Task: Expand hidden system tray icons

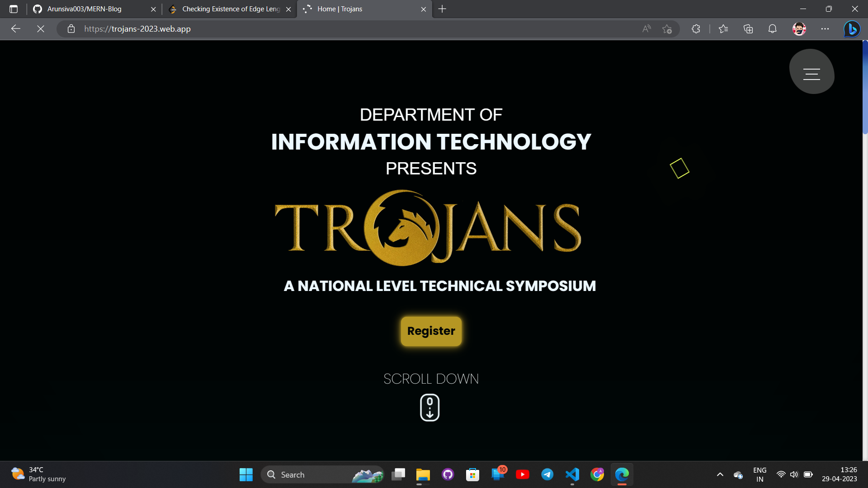Action: tap(720, 474)
